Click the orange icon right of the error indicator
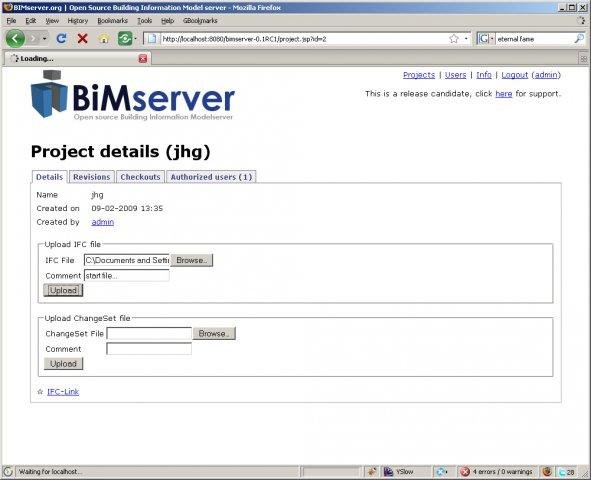Image resolution: width=591 pixels, height=480 pixels. point(547,471)
